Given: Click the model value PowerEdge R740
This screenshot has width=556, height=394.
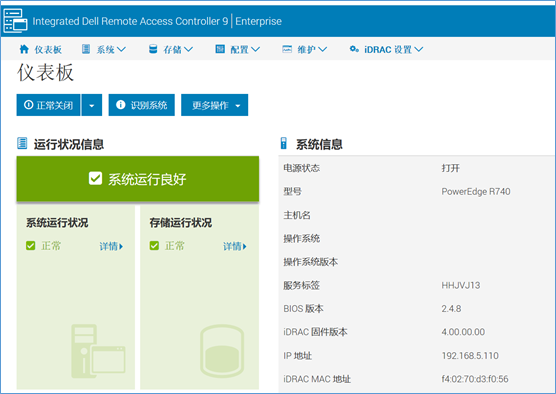Looking at the screenshot, I should (476, 192).
